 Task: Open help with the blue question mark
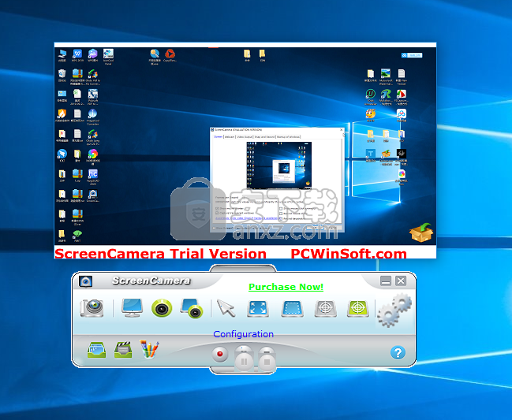point(398,352)
